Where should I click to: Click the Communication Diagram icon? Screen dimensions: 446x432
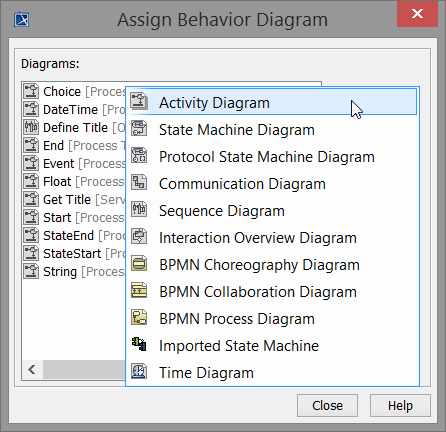point(139,182)
